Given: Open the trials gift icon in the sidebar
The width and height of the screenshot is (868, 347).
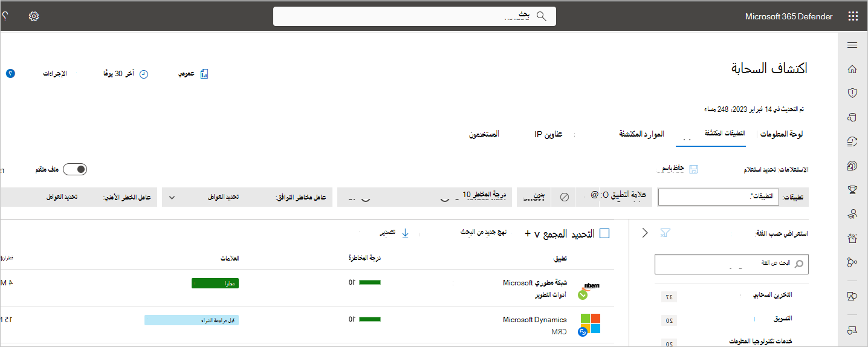Looking at the screenshot, I should (852, 238).
